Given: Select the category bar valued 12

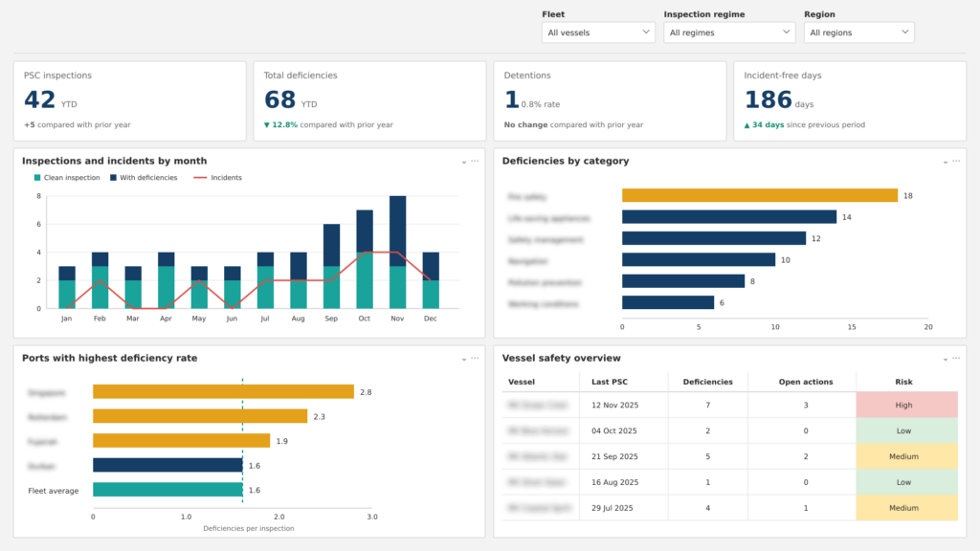Looking at the screenshot, I should [714, 238].
